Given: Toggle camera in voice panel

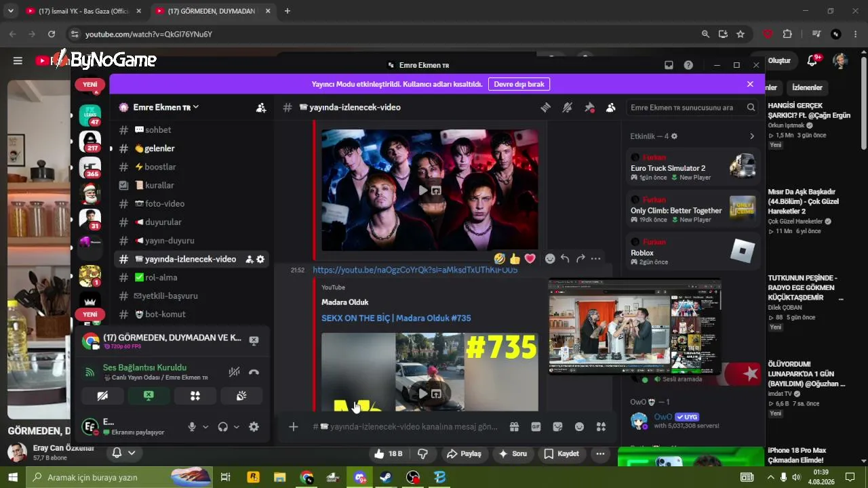Looking at the screenshot, I should pos(102,396).
